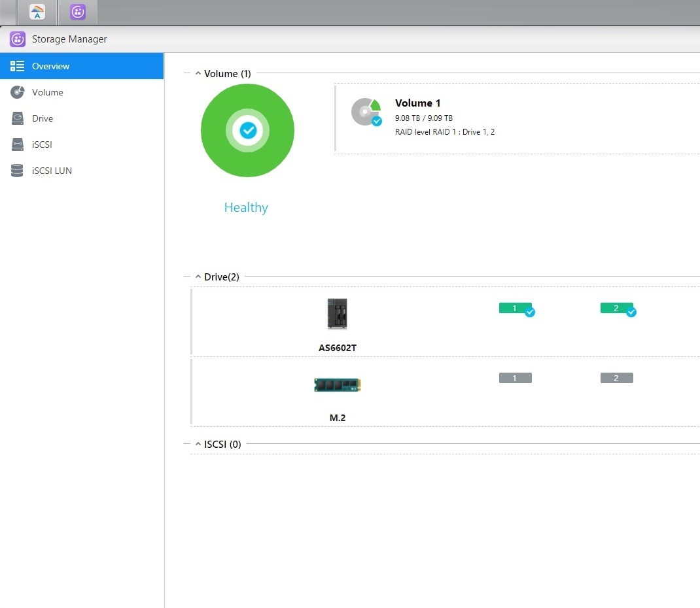Collapse the Drive (2) section
The width and height of the screenshot is (700, 608).
(x=198, y=277)
